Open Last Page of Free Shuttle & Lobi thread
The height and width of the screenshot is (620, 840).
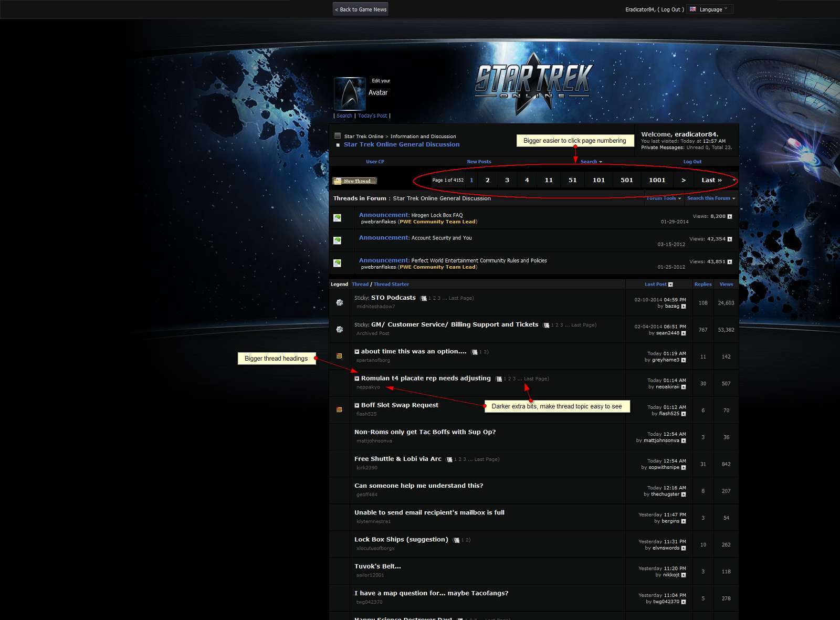(x=485, y=459)
